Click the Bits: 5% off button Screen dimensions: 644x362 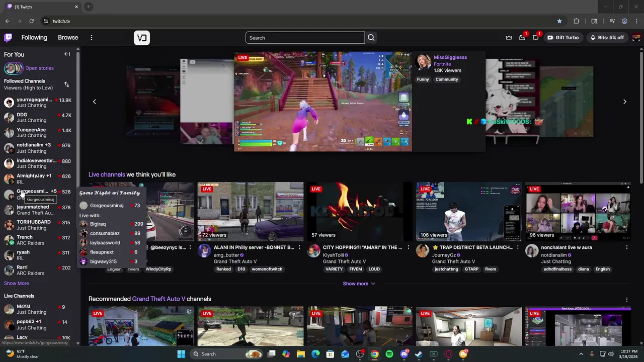607,38
